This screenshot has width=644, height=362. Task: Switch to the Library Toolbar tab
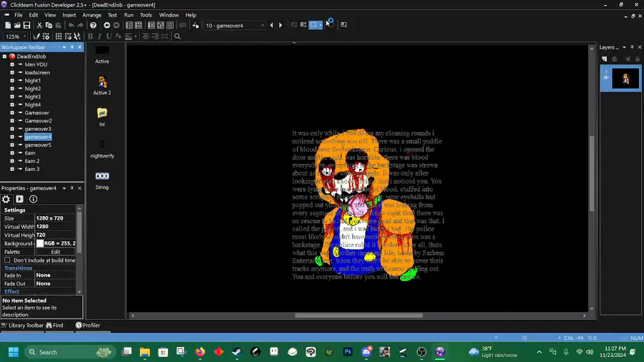pyautogui.click(x=23, y=326)
